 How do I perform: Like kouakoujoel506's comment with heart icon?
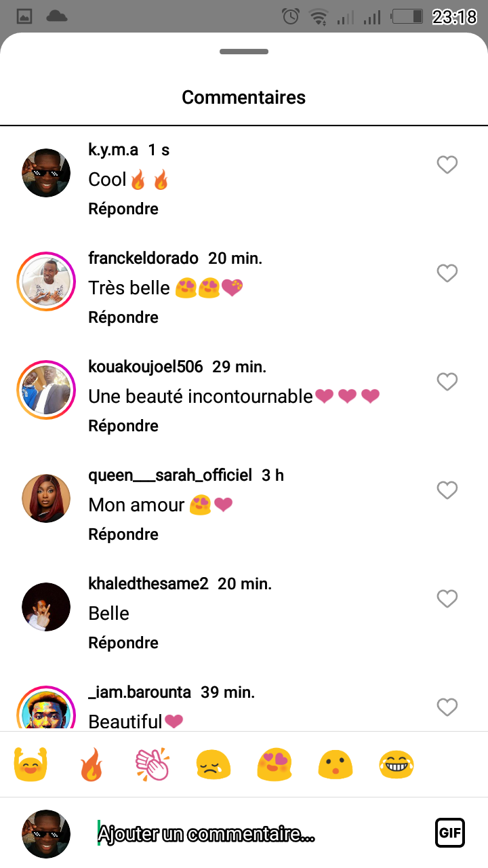click(447, 382)
